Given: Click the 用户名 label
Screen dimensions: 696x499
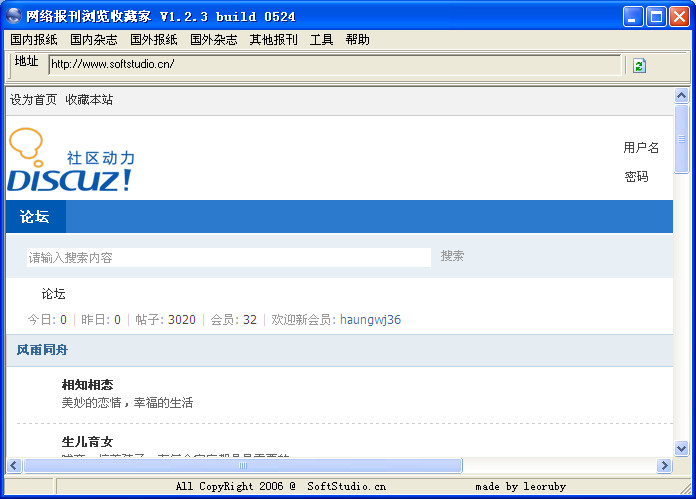Looking at the screenshot, I should point(641,147).
